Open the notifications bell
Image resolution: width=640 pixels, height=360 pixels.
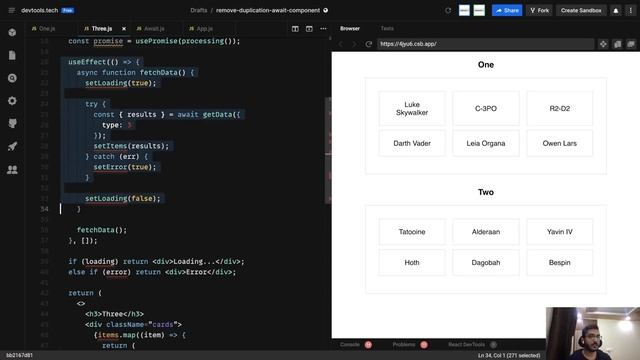pos(616,11)
